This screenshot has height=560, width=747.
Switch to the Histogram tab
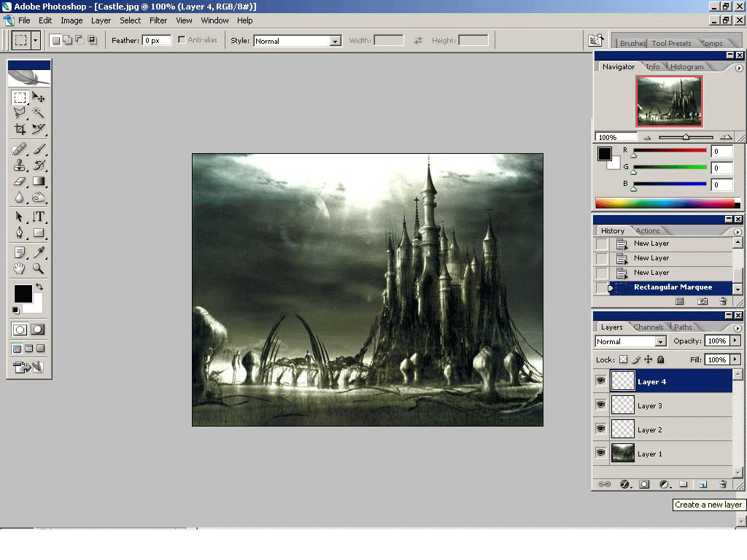point(686,66)
